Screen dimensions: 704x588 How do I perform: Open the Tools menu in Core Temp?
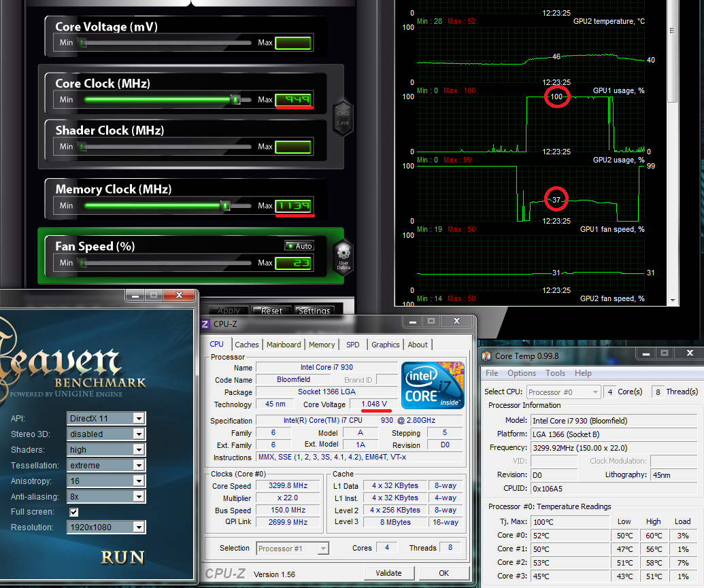[556, 373]
